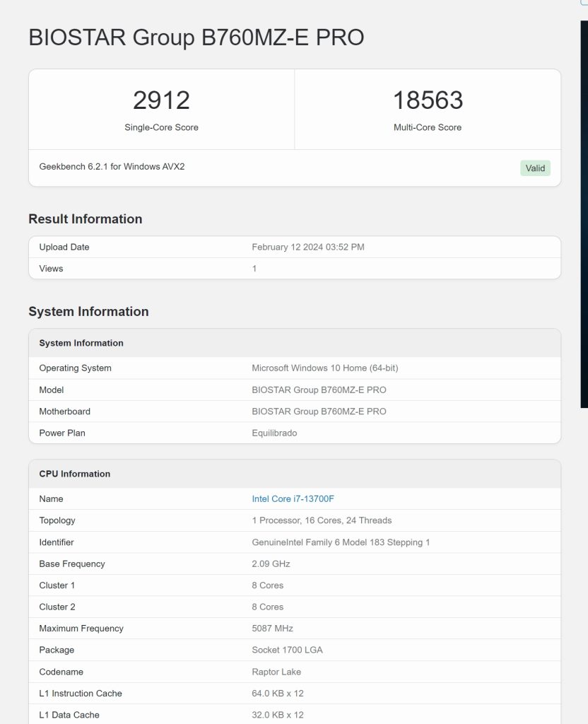Select the 5087 MHz value
This screenshot has width=588, height=724.
click(272, 629)
